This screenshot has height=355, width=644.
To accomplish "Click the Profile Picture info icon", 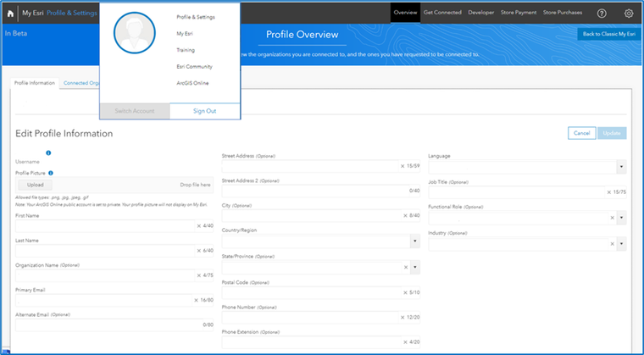I will tap(51, 173).
